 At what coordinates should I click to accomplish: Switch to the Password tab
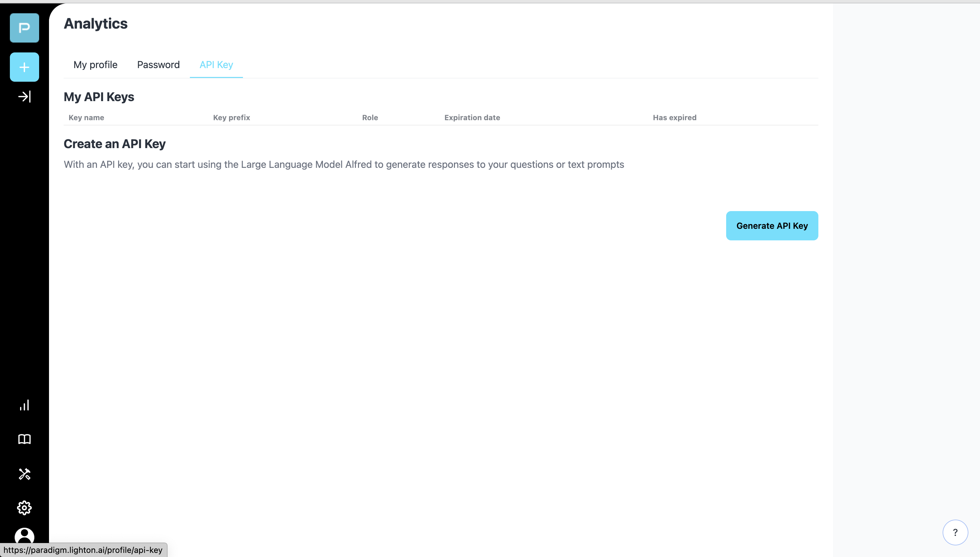158,65
